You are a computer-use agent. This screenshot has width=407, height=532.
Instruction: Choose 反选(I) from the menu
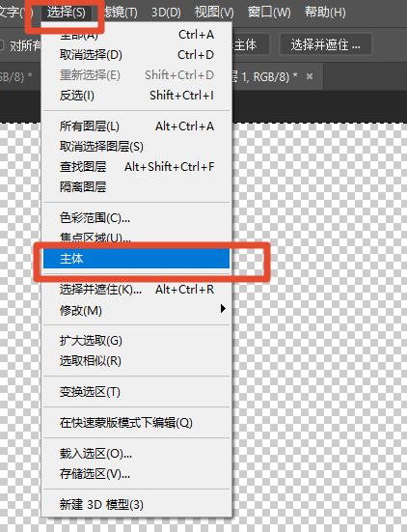click(x=137, y=96)
